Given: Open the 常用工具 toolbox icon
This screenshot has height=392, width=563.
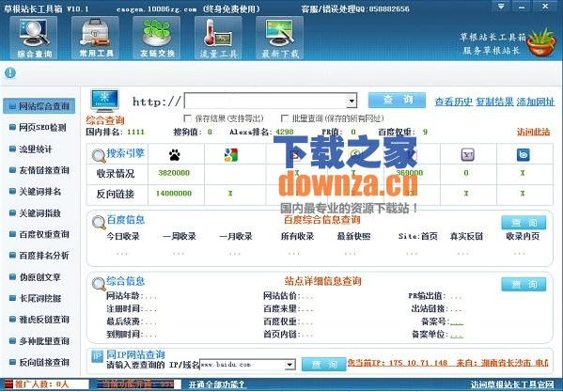Looking at the screenshot, I should point(95,38).
